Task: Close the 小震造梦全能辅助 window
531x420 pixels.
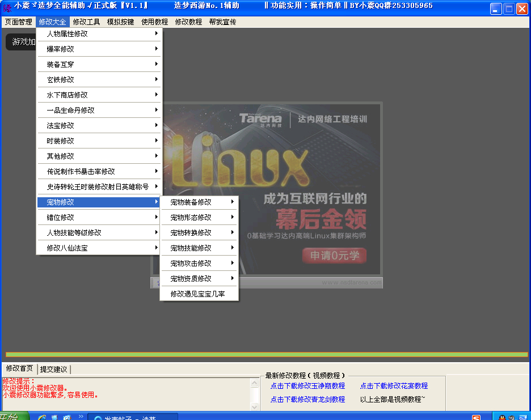Action: click(x=522, y=9)
